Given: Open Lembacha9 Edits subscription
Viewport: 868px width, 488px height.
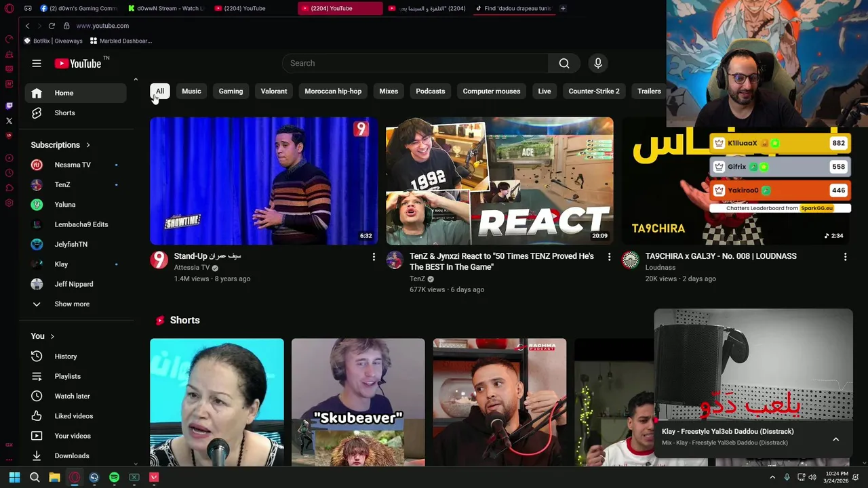Looking at the screenshot, I should coord(76,224).
